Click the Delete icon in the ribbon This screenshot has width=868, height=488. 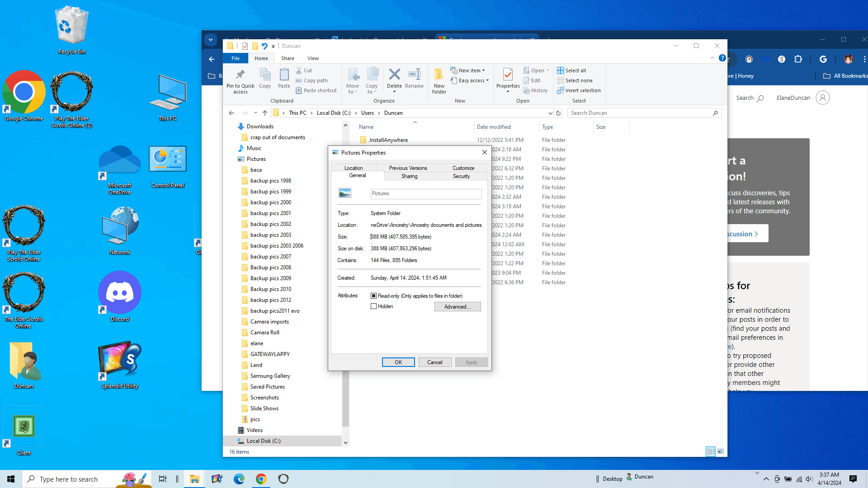pos(394,75)
